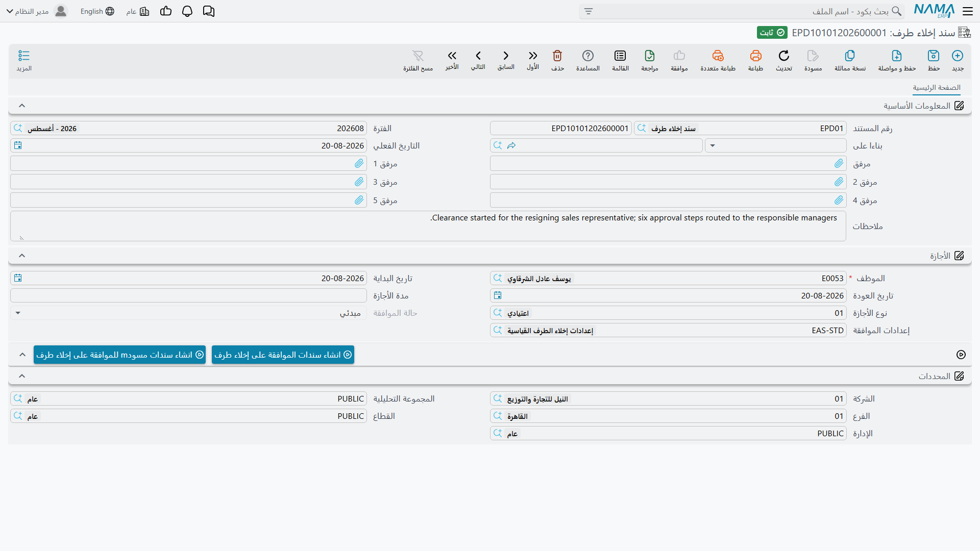Click the حفظ (Save) toolbar icon
The height and width of the screenshot is (551, 980).
coord(934,56)
